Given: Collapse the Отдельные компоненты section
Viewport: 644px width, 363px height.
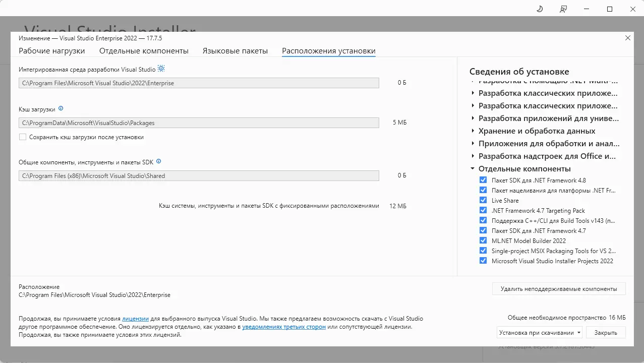Looking at the screenshot, I should click(x=473, y=169).
